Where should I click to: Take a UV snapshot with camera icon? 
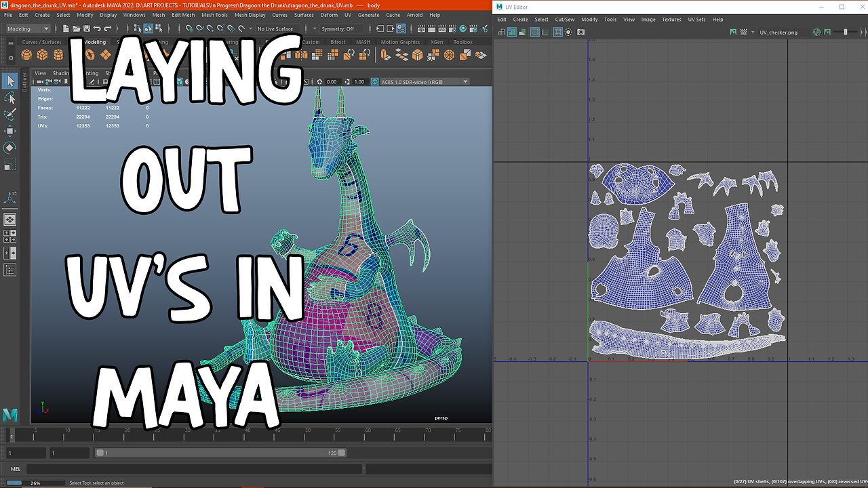pyautogui.click(x=581, y=32)
